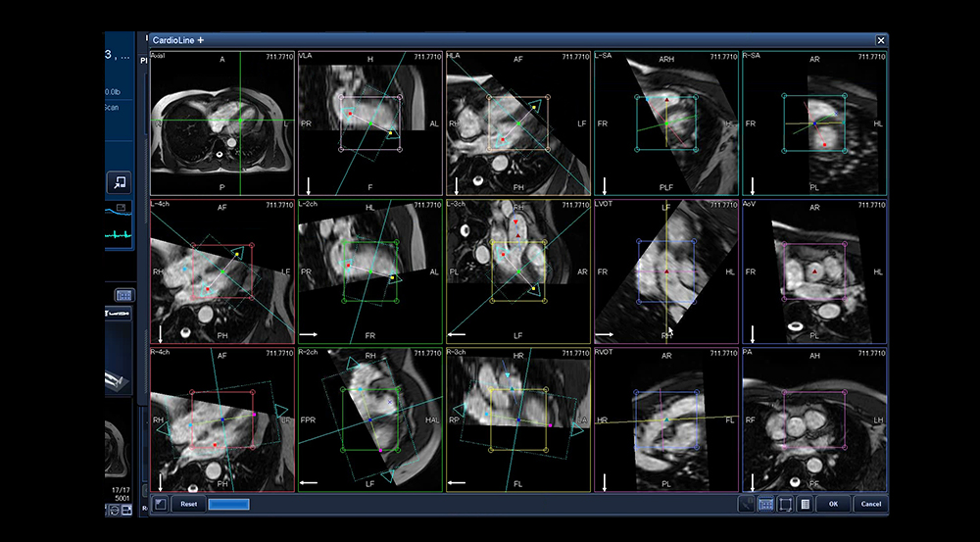This screenshot has height=542, width=980.
Task: Click the pop-out arrow icon in left sidebar
Action: 119,181
